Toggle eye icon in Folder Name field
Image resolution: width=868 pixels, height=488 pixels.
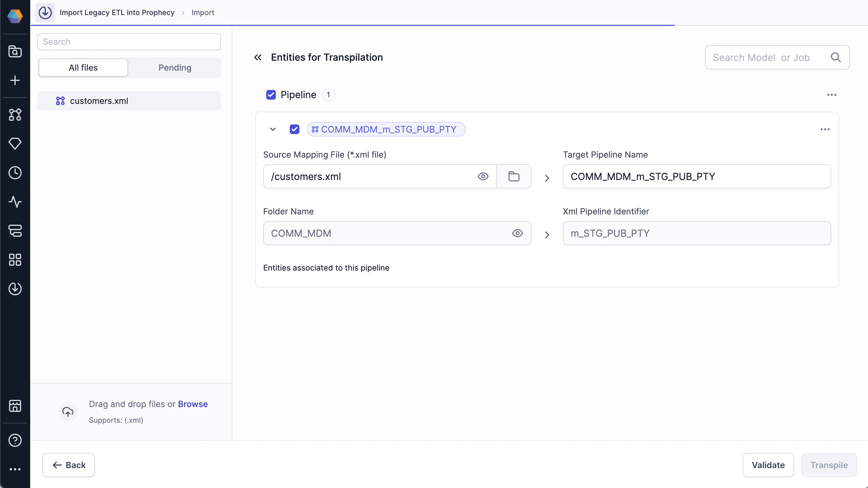click(x=517, y=233)
